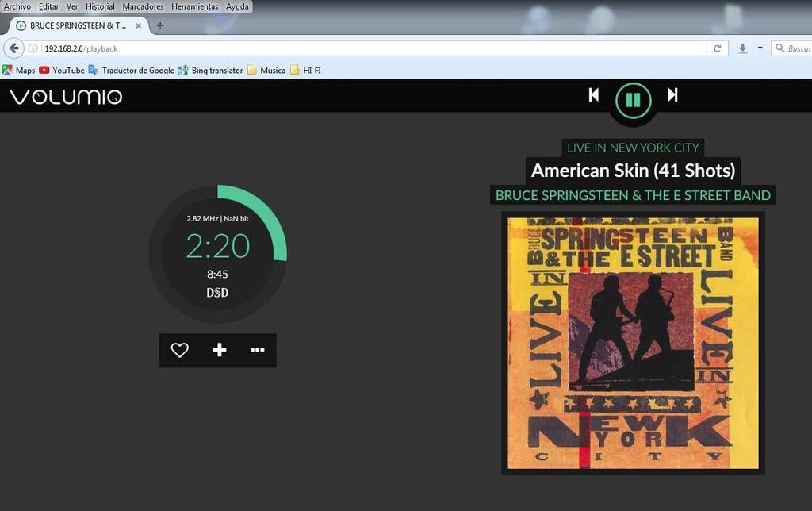Click the site information icon in the address bar
This screenshot has width=812, height=511.
[x=33, y=48]
